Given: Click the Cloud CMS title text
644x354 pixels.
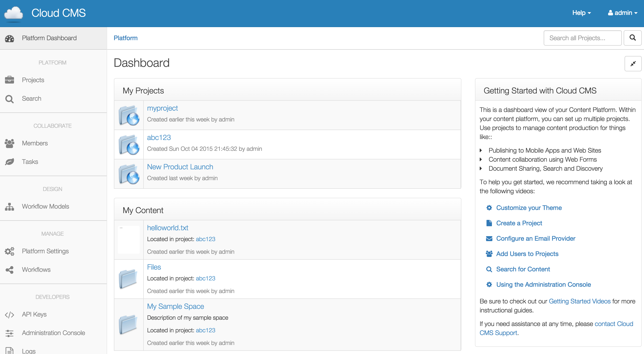Looking at the screenshot, I should tap(59, 13).
